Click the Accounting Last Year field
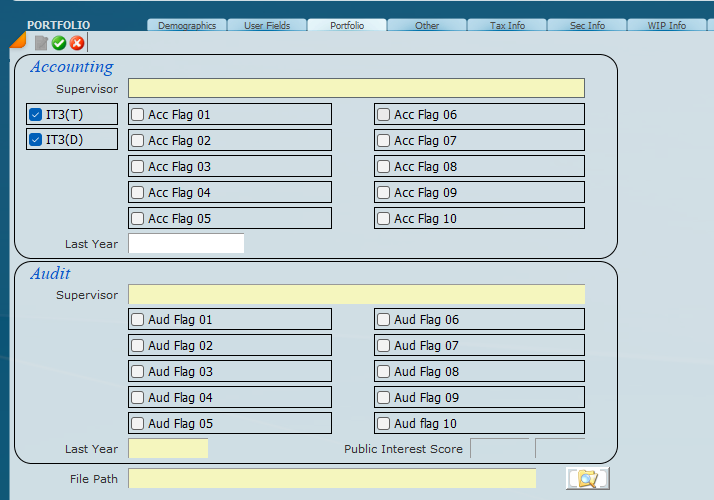714x500 pixels. point(186,244)
